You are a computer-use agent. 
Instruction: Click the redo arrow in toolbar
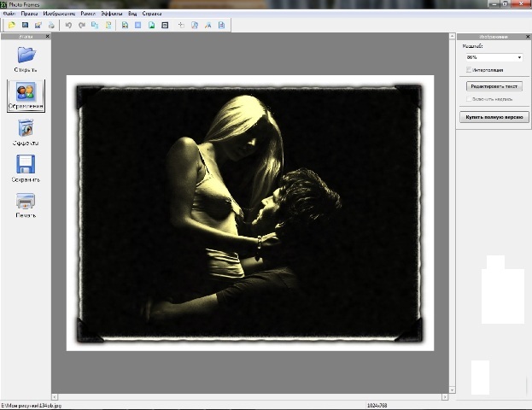[x=82, y=26]
